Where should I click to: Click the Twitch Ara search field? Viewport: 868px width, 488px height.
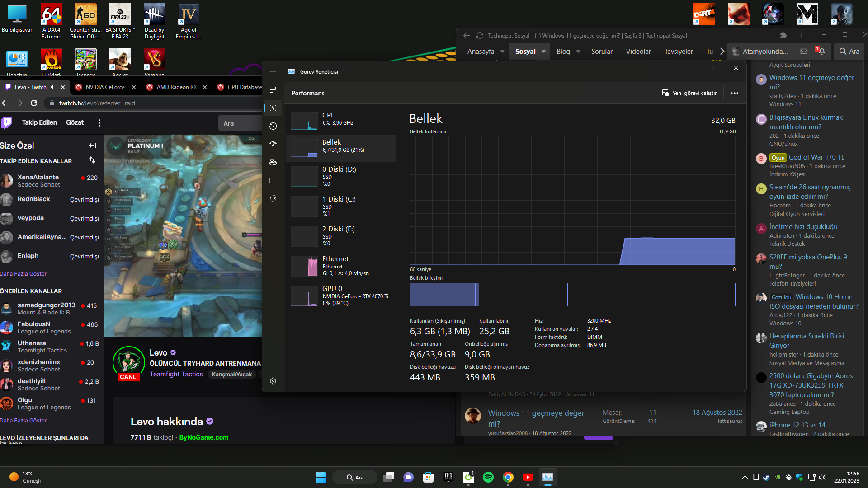240,123
